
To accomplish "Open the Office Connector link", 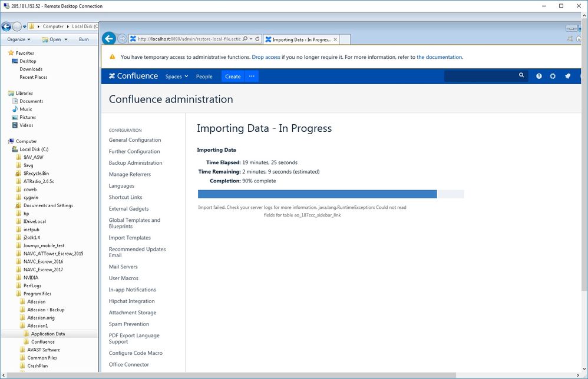I will coord(128,364).
